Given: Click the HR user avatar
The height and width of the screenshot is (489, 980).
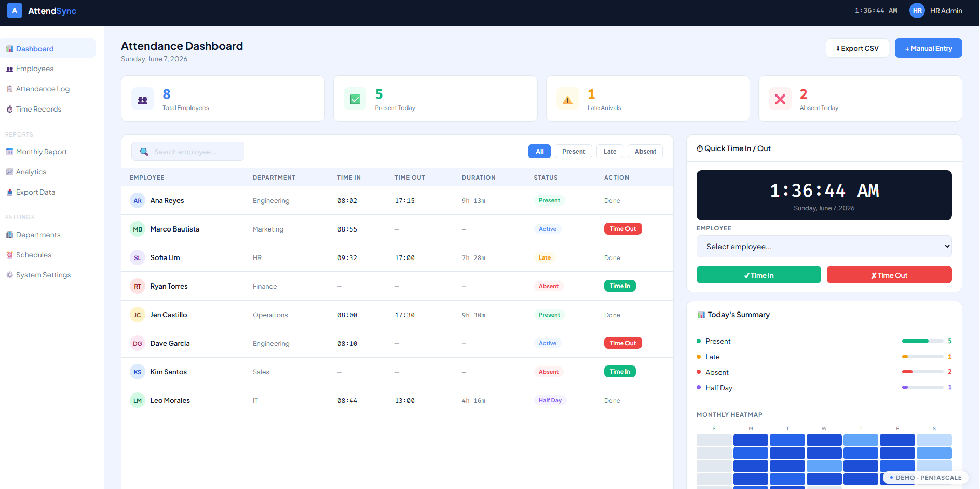Looking at the screenshot, I should (917, 10).
